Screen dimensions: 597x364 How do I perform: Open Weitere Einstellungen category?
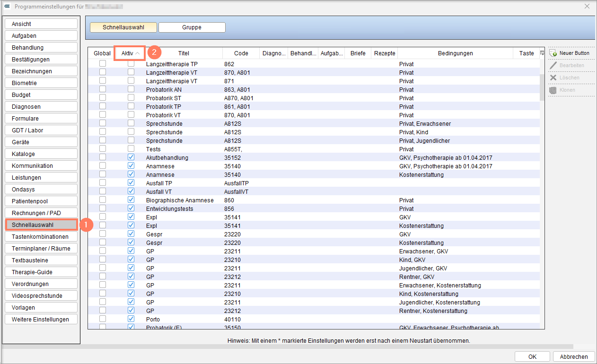point(41,320)
